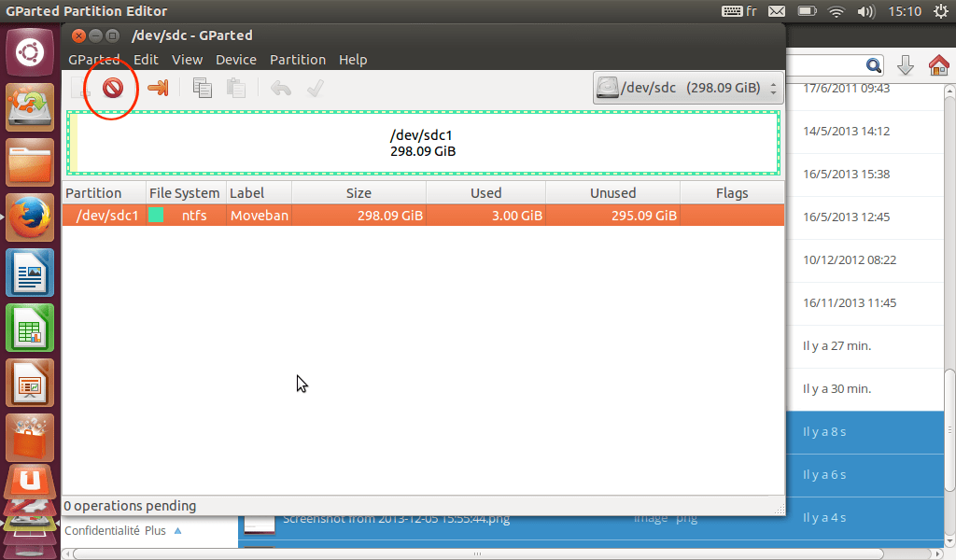
Task: Click the 'Il y a 27 min.' entry
Action: coord(836,346)
